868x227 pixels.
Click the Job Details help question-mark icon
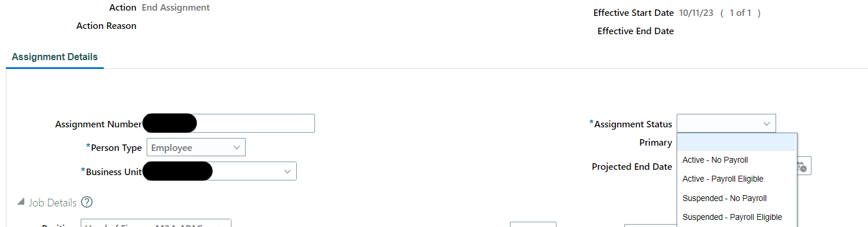click(x=87, y=202)
